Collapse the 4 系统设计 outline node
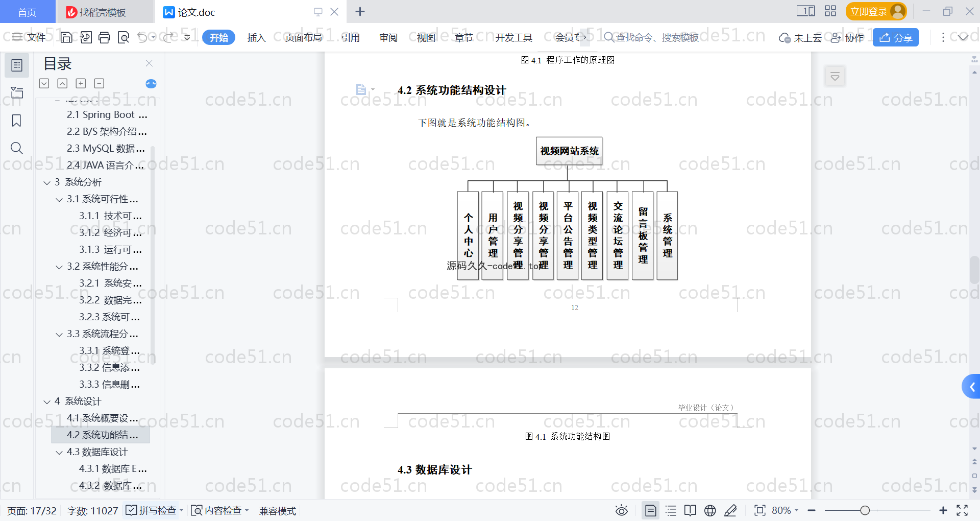The width and height of the screenshot is (980, 521). (x=47, y=401)
